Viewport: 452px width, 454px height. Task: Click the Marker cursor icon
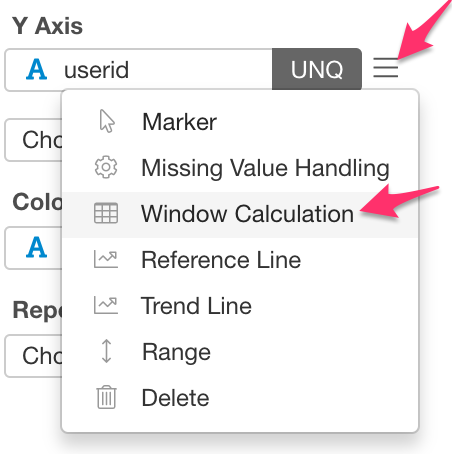tap(107, 121)
